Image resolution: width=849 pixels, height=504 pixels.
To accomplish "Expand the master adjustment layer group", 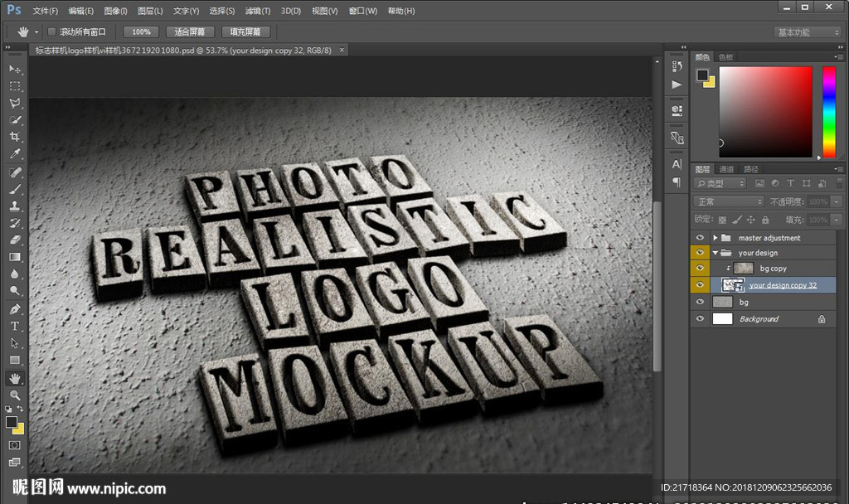I will point(716,238).
